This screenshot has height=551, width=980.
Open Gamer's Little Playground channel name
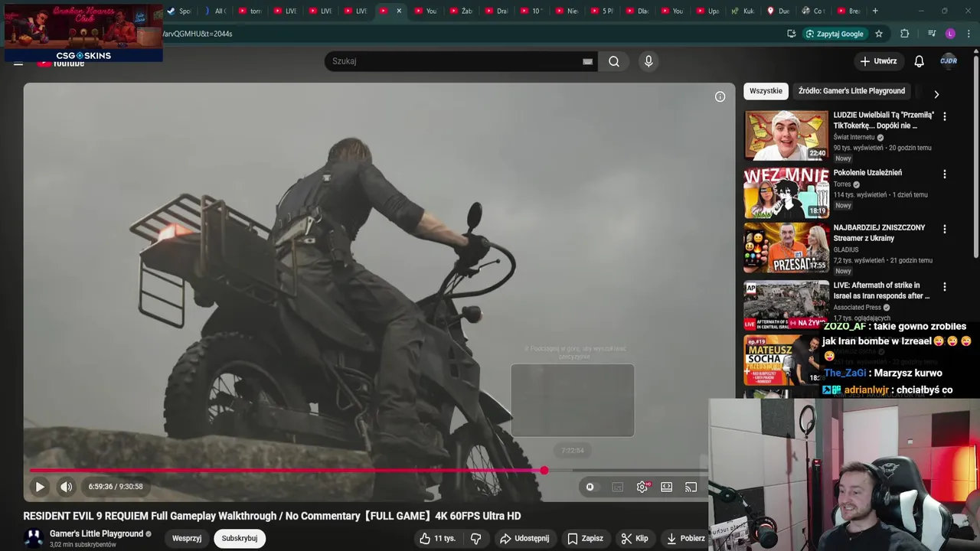(x=96, y=533)
